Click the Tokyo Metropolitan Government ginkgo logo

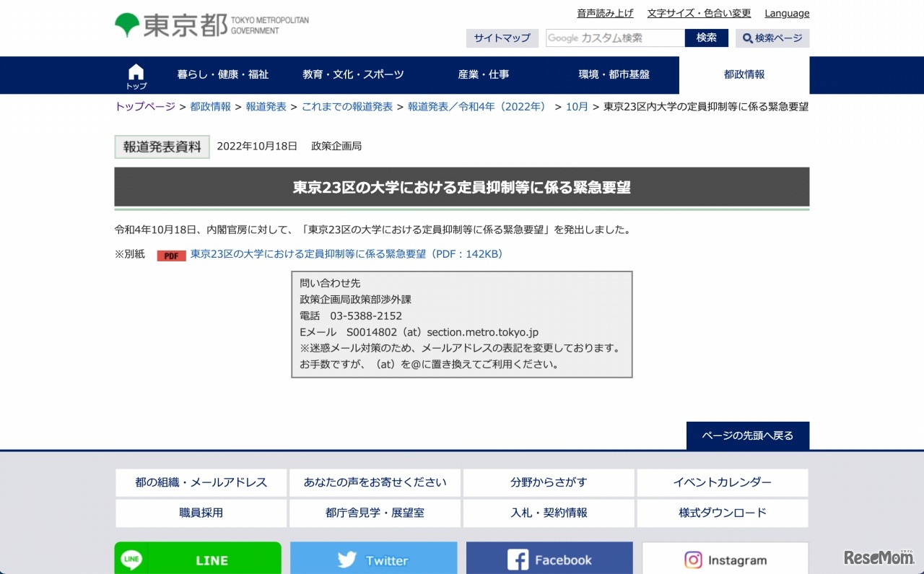pyautogui.click(x=127, y=25)
